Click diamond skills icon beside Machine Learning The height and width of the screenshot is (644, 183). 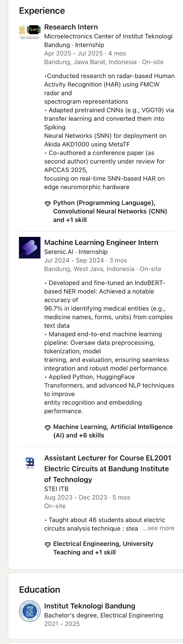48,428
